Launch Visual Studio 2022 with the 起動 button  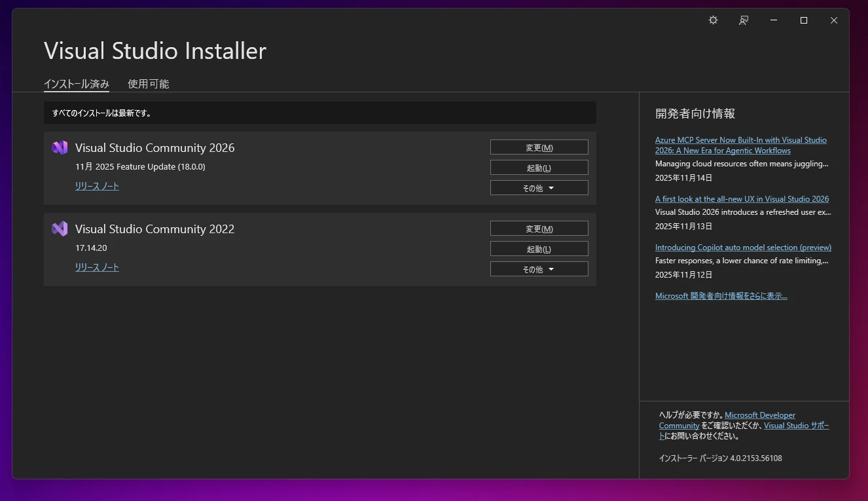[x=539, y=248]
